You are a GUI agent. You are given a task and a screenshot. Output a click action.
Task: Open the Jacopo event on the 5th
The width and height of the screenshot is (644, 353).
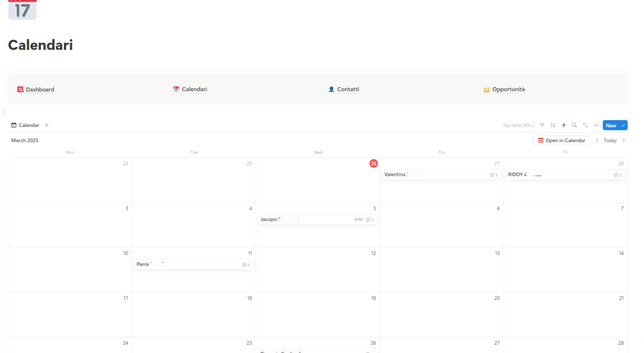tap(318, 220)
